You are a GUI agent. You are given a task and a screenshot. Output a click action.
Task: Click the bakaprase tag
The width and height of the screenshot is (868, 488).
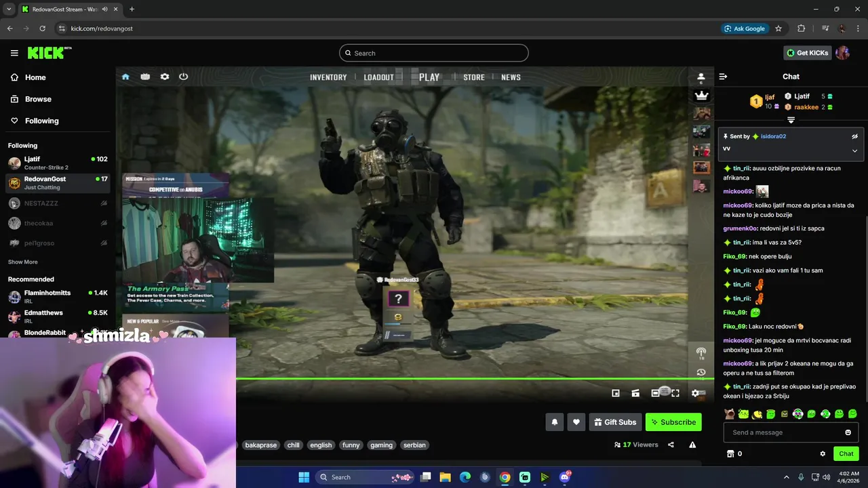coord(261,445)
